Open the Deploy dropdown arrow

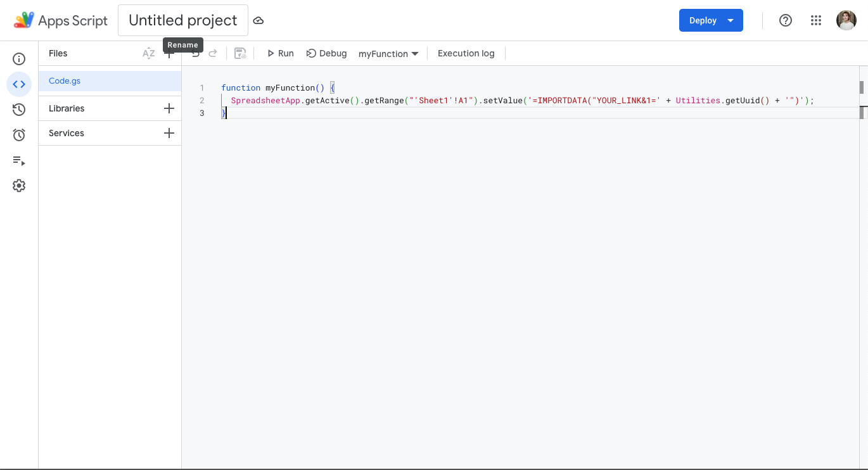pos(731,20)
